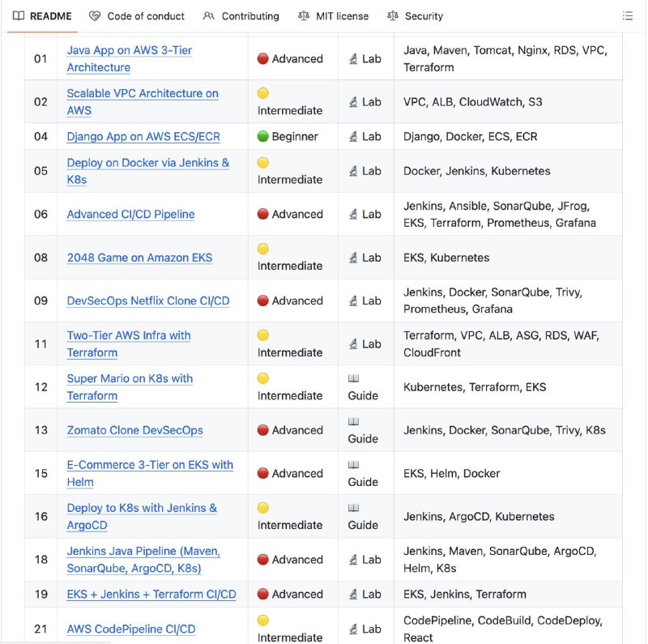This screenshot has height=644, width=648.
Task: Open E-Commerce 3-Tier on EKS with Helm
Action: [150, 473]
